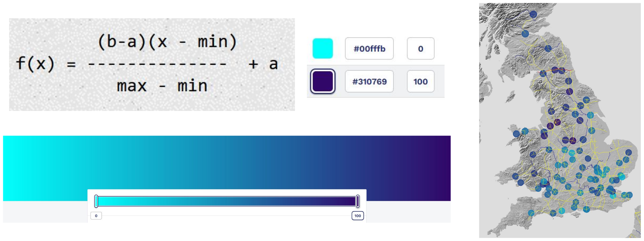Grab the cyan-end gradient slider handle
Image resolution: width=644 pixels, height=241 pixels.
tap(96, 201)
